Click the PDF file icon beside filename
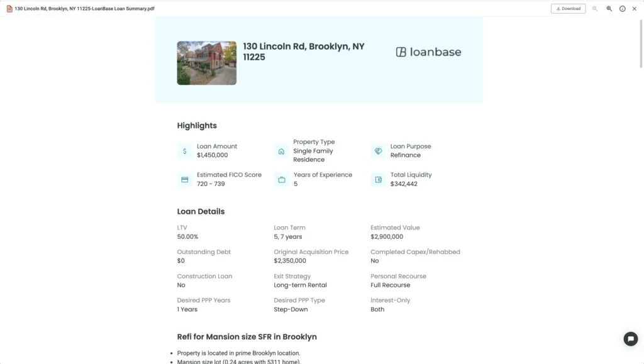644x364 pixels. 9,9
